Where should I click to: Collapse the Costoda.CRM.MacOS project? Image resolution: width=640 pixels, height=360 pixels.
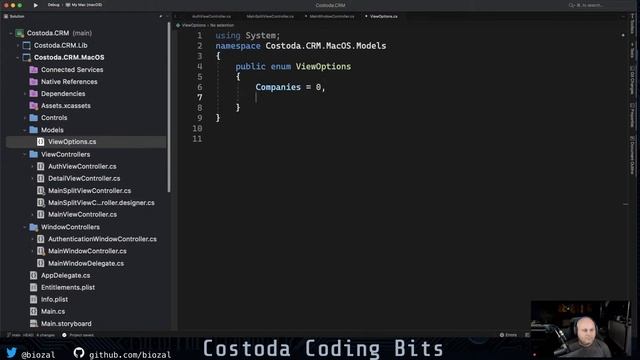point(18,58)
